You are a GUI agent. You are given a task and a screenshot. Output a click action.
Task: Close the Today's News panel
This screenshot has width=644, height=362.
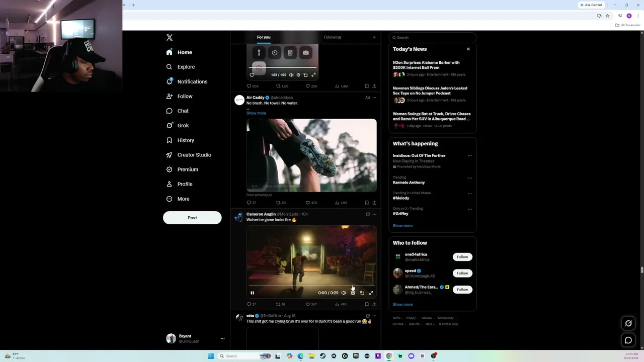pyautogui.click(x=468, y=49)
